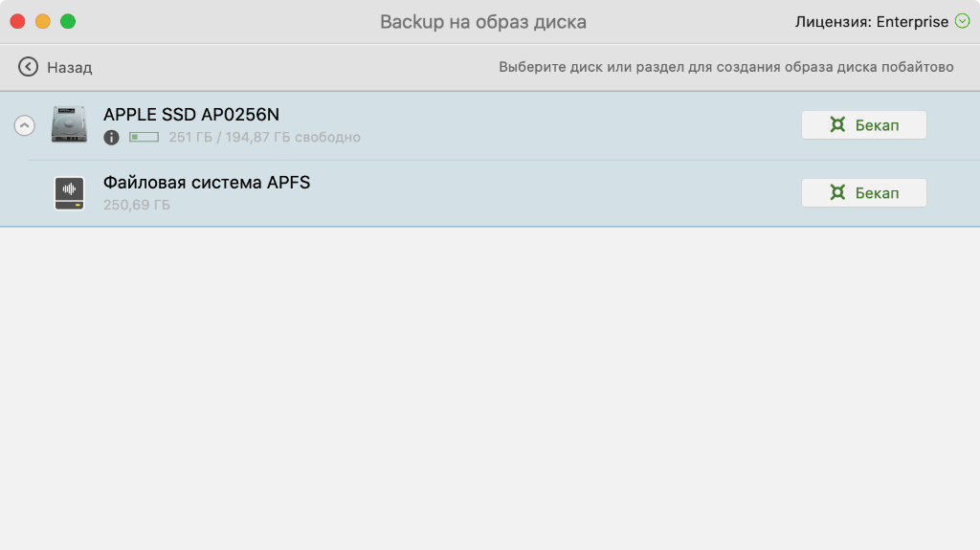Select the Файловая система APFS partition
Image resolution: width=980 pixels, height=550 pixels.
point(207,183)
